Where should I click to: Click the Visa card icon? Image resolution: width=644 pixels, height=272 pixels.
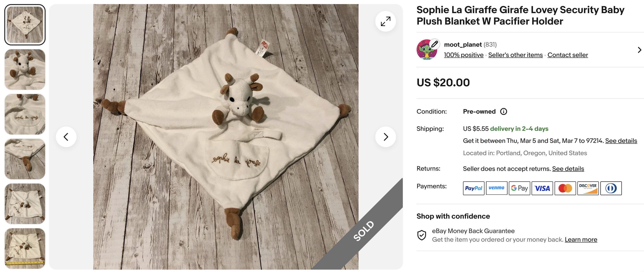(542, 188)
